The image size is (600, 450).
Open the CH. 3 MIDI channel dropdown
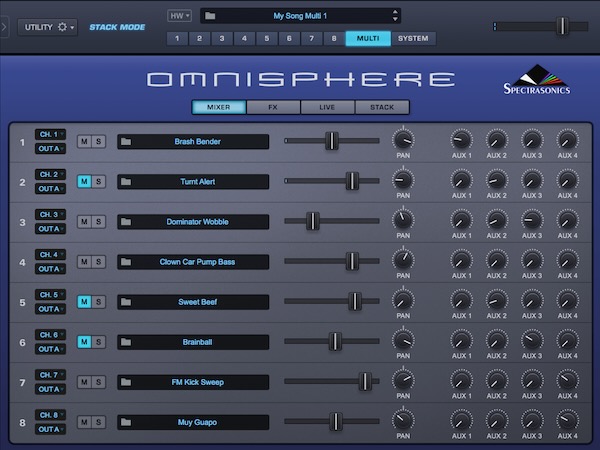click(x=51, y=215)
